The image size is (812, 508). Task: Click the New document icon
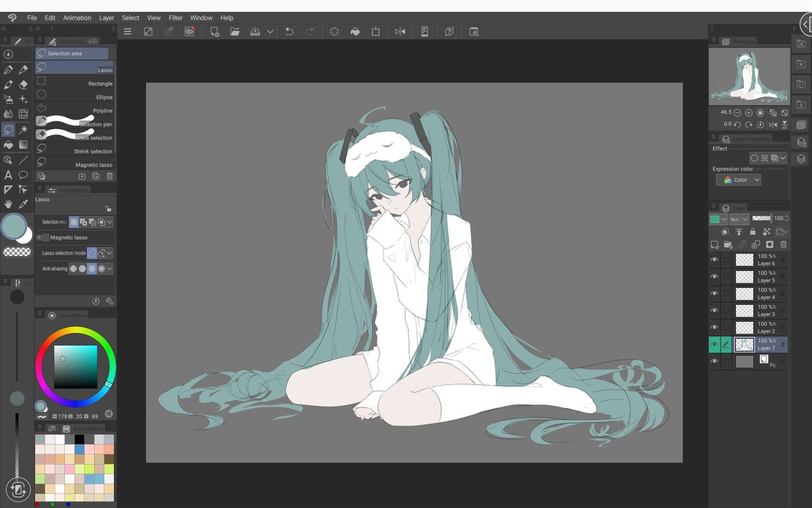(x=215, y=31)
